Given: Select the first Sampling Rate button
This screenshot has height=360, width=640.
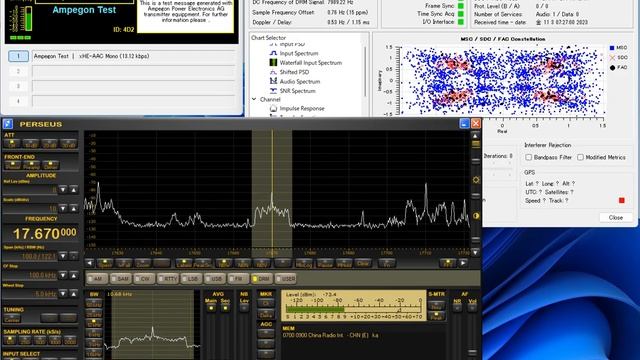Looking at the screenshot, I should (10, 340).
